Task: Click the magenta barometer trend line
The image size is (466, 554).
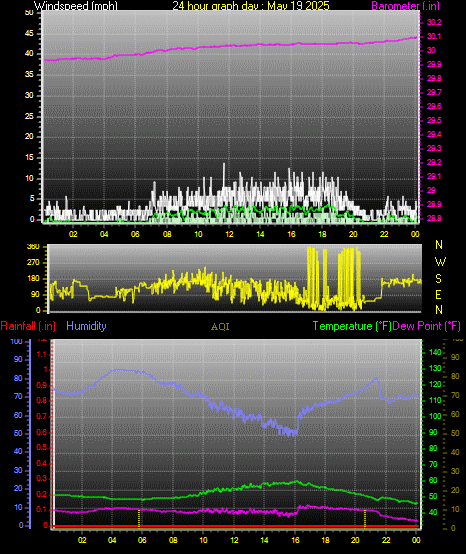Action: (230, 46)
